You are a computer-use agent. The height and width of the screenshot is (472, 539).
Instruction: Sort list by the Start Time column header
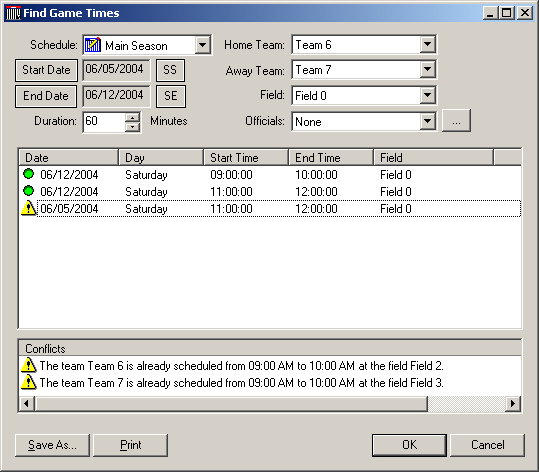click(246, 158)
